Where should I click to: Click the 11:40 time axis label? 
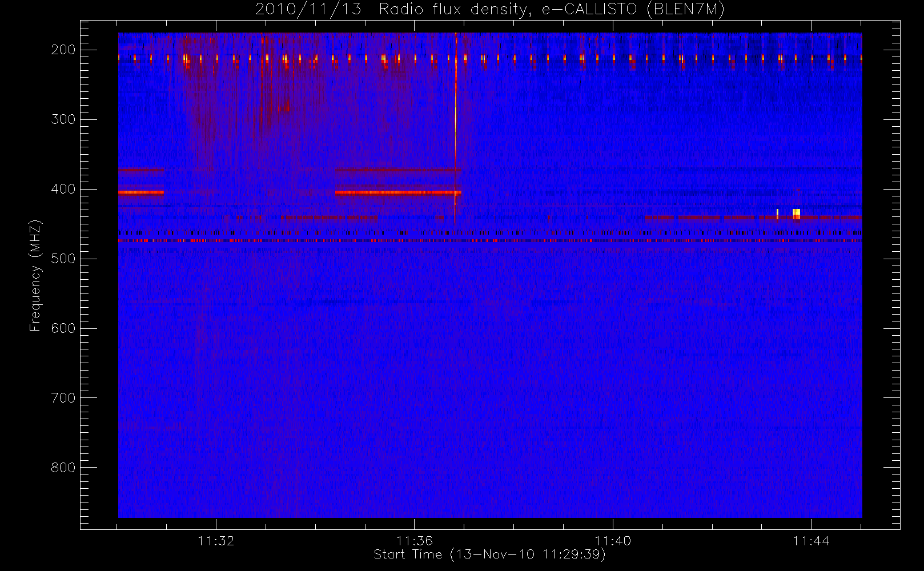click(613, 541)
